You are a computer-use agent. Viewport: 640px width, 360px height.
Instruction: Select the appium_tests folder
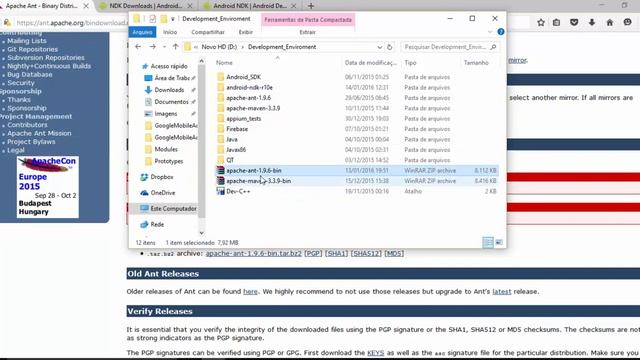pos(244,119)
